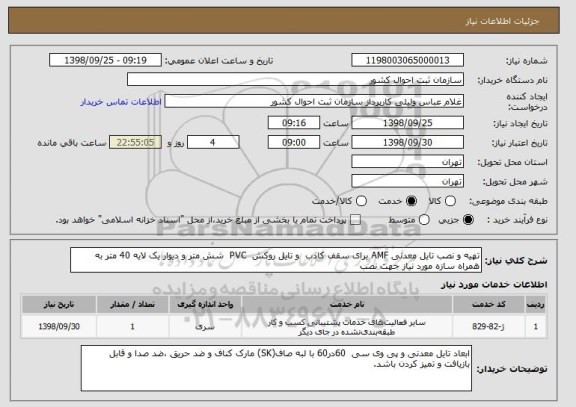The image size is (576, 407).
Task: Click the کد خدمت column header
Action: pos(489,304)
